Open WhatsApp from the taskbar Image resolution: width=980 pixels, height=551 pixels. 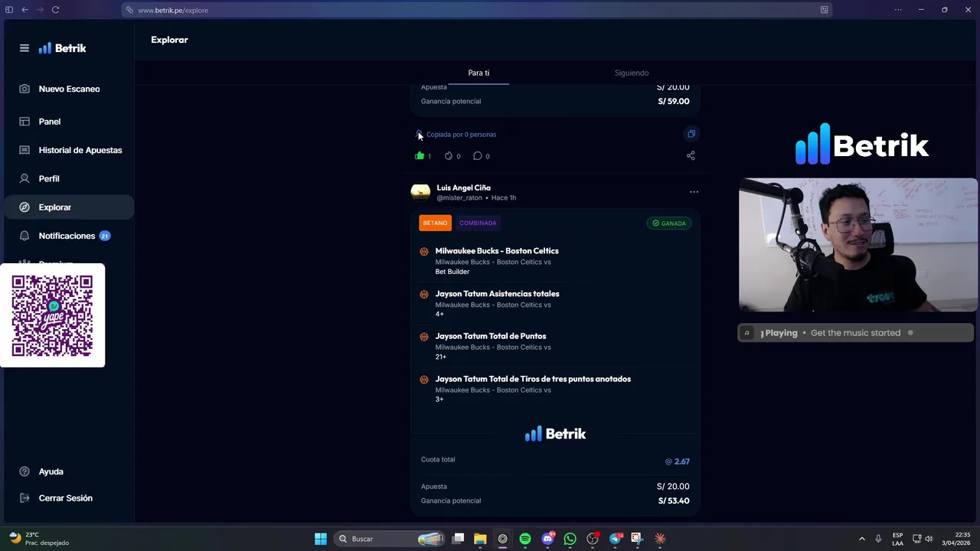click(570, 539)
